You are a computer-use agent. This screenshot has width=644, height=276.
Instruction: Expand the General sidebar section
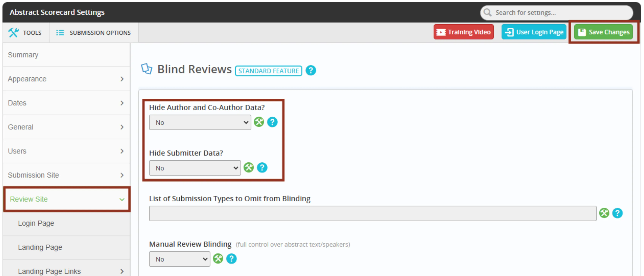pos(66,127)
